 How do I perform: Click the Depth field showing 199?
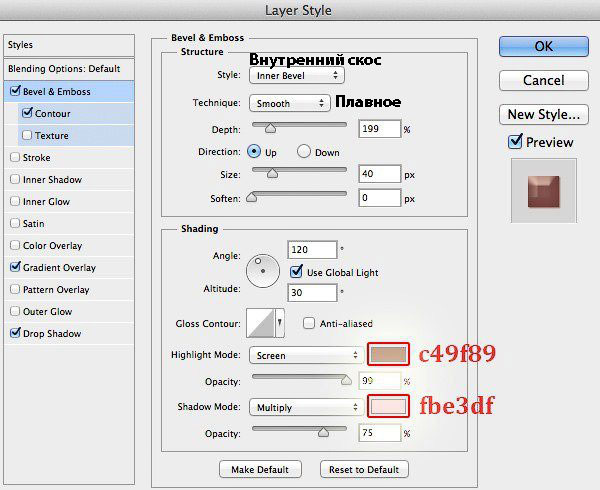pos(380,129)
